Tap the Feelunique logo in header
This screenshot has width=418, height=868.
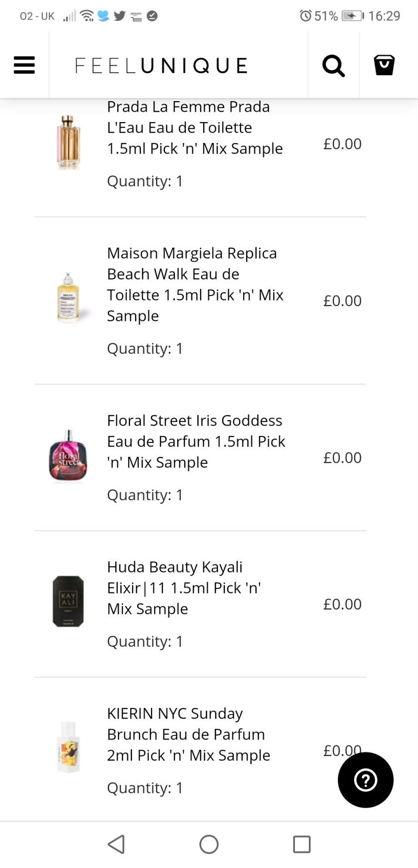pos(161,66)
